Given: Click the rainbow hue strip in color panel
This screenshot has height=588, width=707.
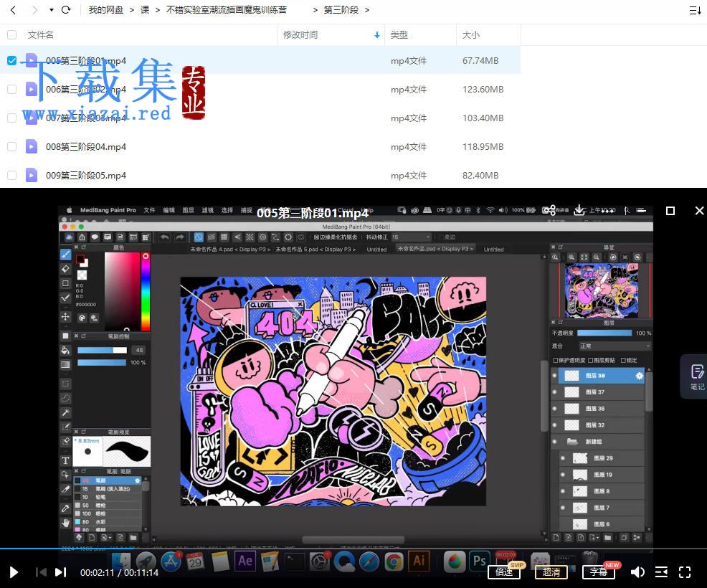Looking at the screenshot, I should 146,292.
